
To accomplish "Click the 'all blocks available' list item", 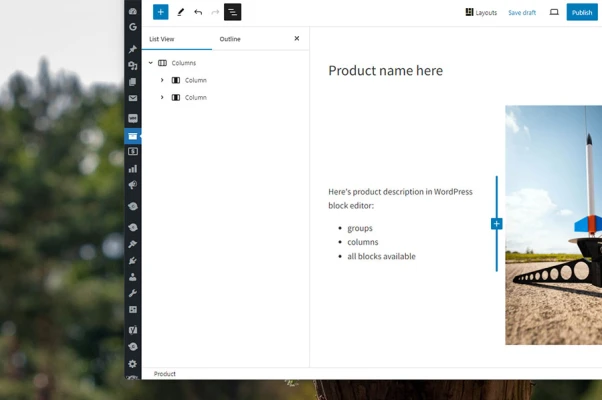I will click(381, 256).
